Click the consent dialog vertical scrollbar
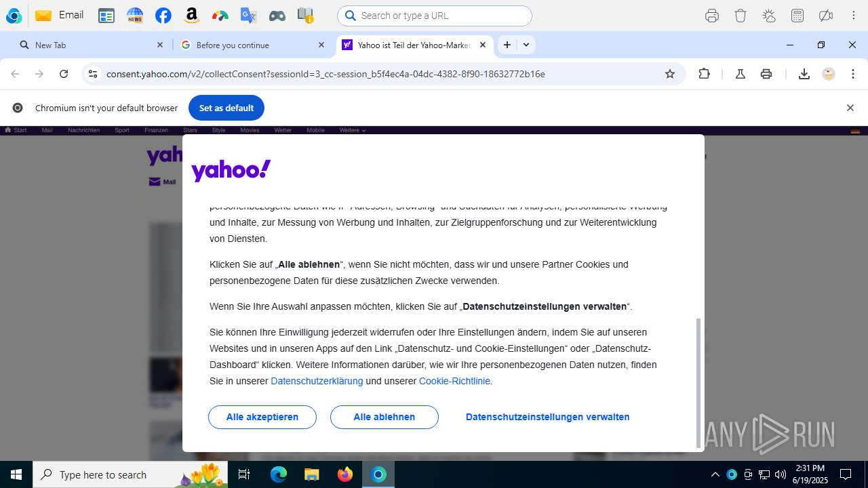 [x=698, y=383]
